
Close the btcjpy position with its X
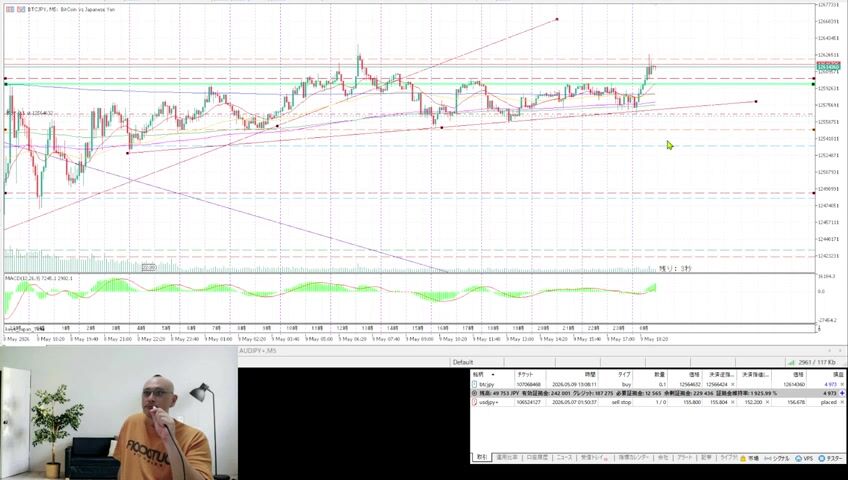coord(842,384)
